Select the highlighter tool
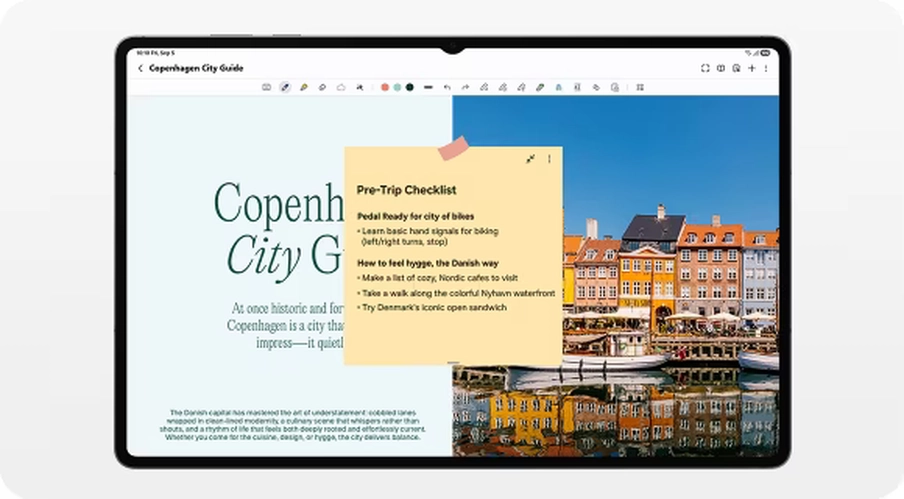 coord(304,88)
